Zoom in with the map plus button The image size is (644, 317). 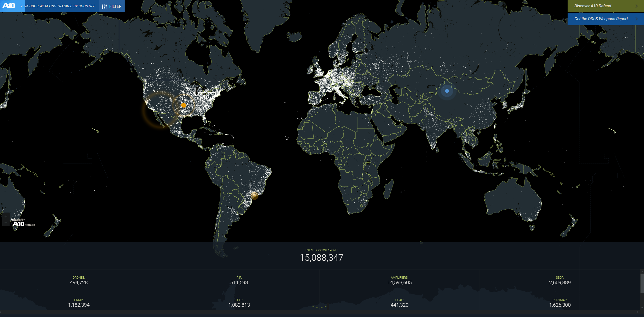[6, 216]
